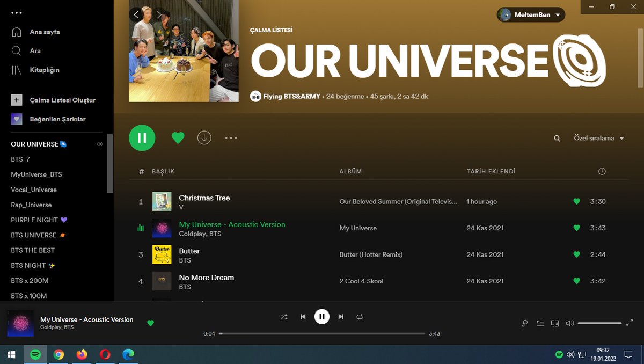Open Our Beloved Summer album link
Screen dimensions: 644x364
click(399, 202)
